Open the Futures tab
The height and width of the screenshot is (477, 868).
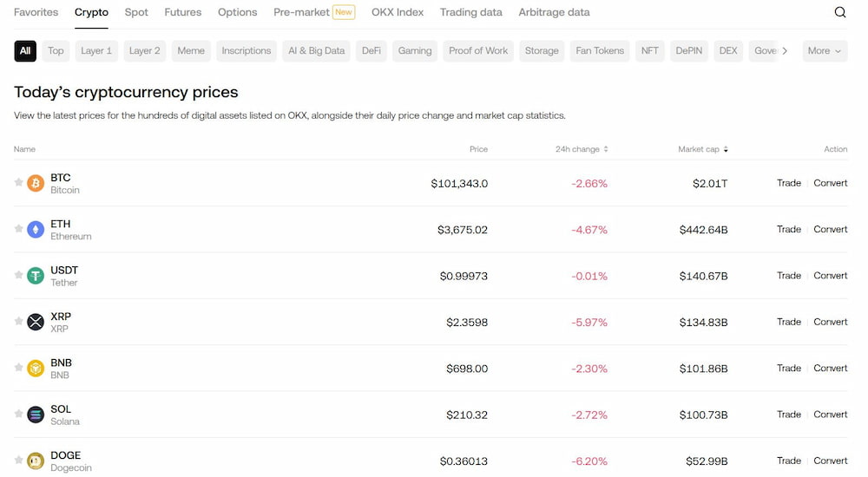(x=182, y=12)
